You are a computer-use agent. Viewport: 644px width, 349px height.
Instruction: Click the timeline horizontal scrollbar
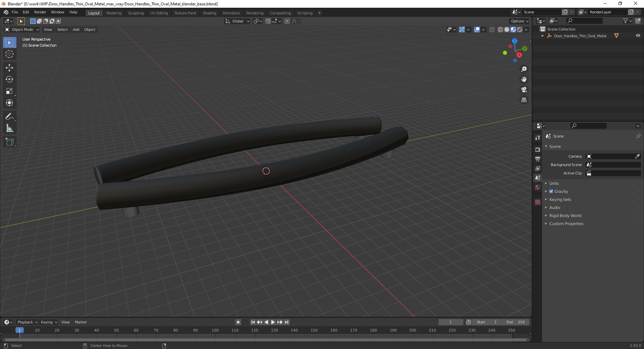point(266,340)
